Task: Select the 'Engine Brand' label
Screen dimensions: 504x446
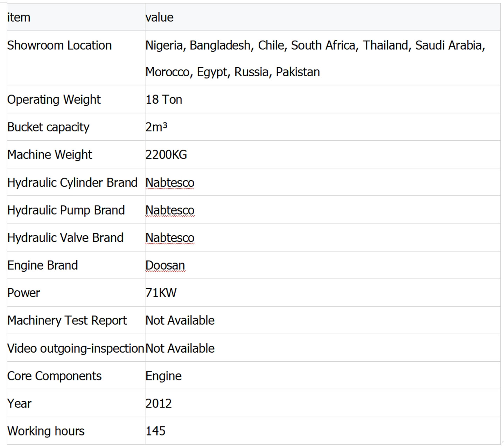Action: [x=43, y=265]
